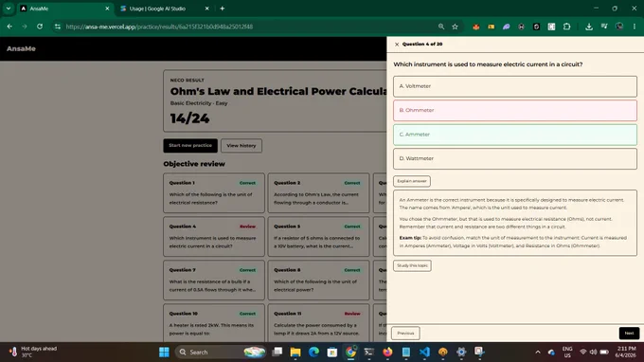
Task: Go to the Previous question
Action: (x=405, y=334)
